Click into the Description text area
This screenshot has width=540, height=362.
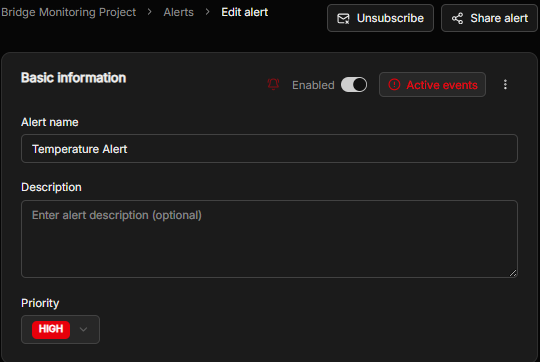coord(269,239)
